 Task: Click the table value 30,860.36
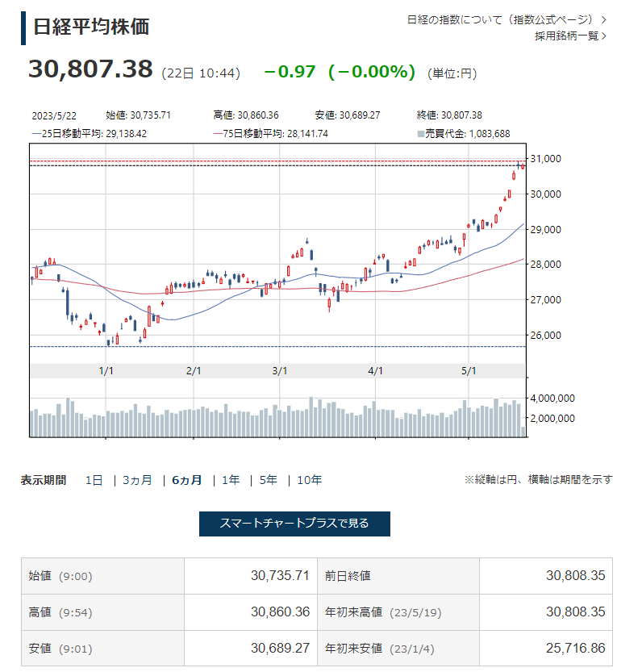point(280,612)
